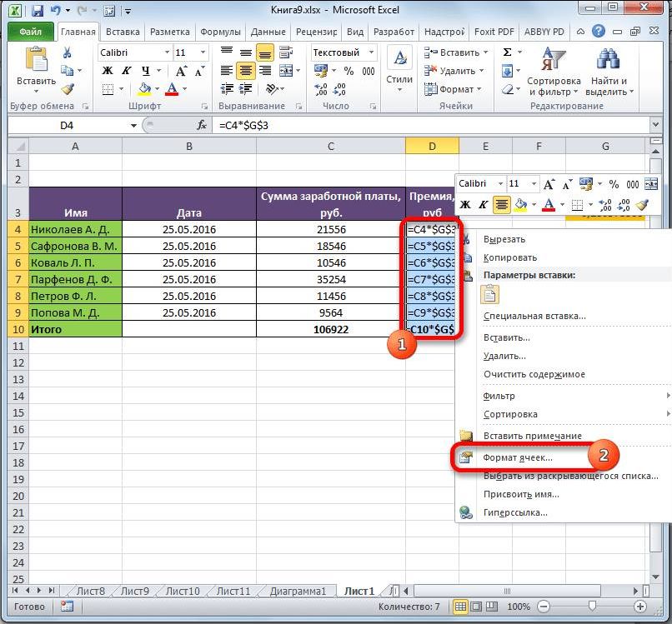Click the paste clipboard icon under paste options

tap(490, 294)
